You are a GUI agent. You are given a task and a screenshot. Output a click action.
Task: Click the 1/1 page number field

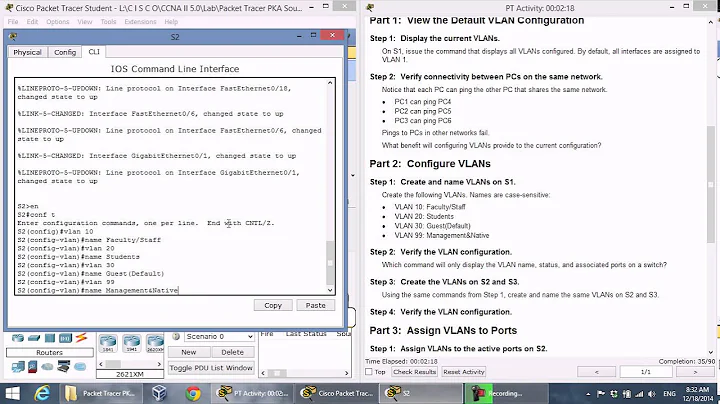point(646,372)
